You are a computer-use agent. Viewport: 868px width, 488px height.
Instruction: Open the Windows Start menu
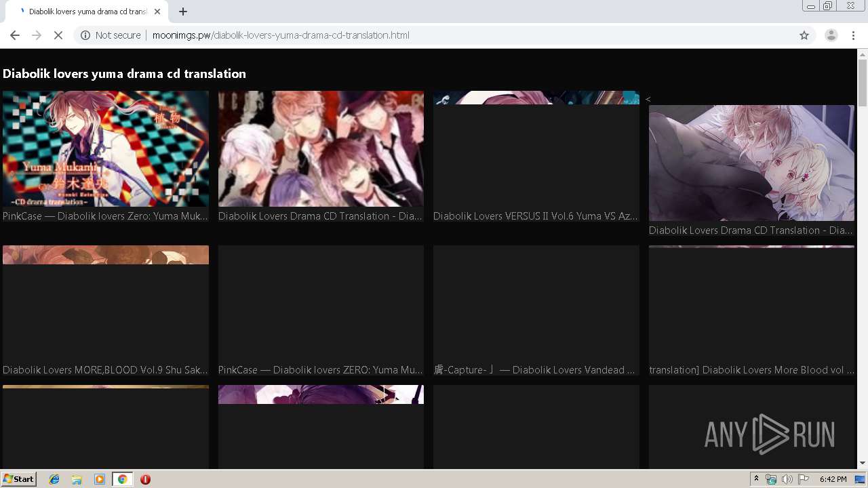19,479
